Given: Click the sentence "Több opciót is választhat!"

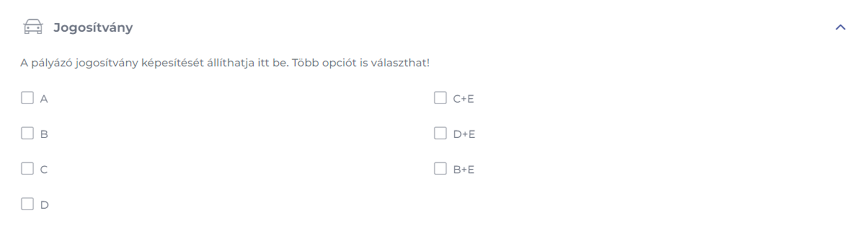Looking at the screenshot, I should point(360,63).
